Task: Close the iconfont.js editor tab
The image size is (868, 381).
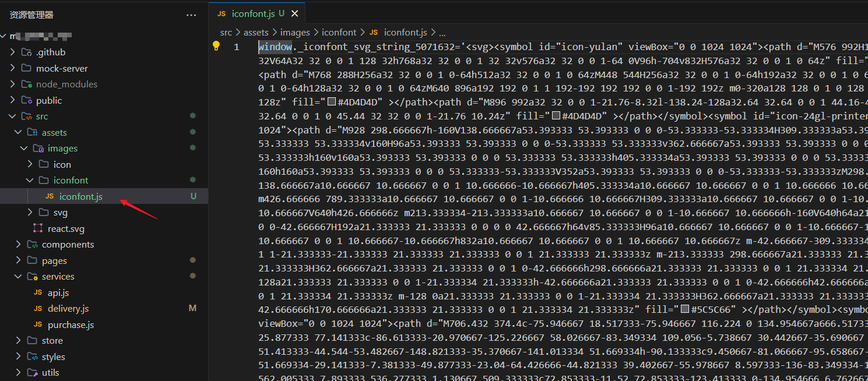Action: 294,13
